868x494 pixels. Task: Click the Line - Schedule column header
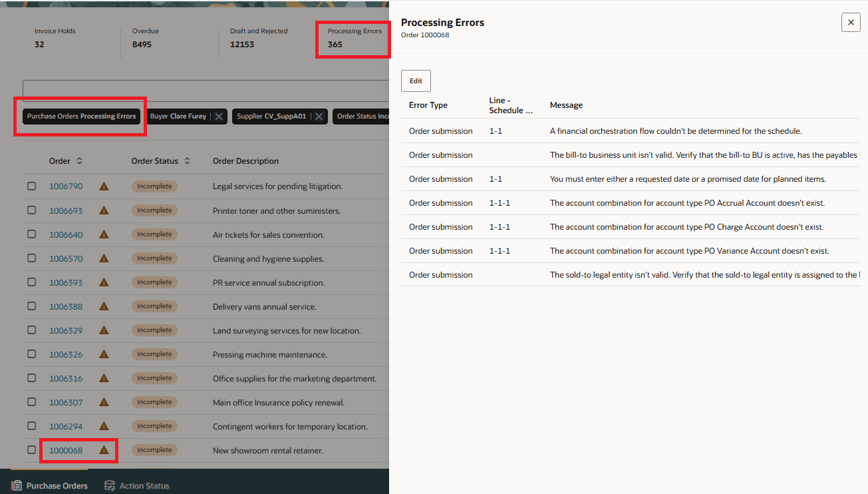point(511,105)
